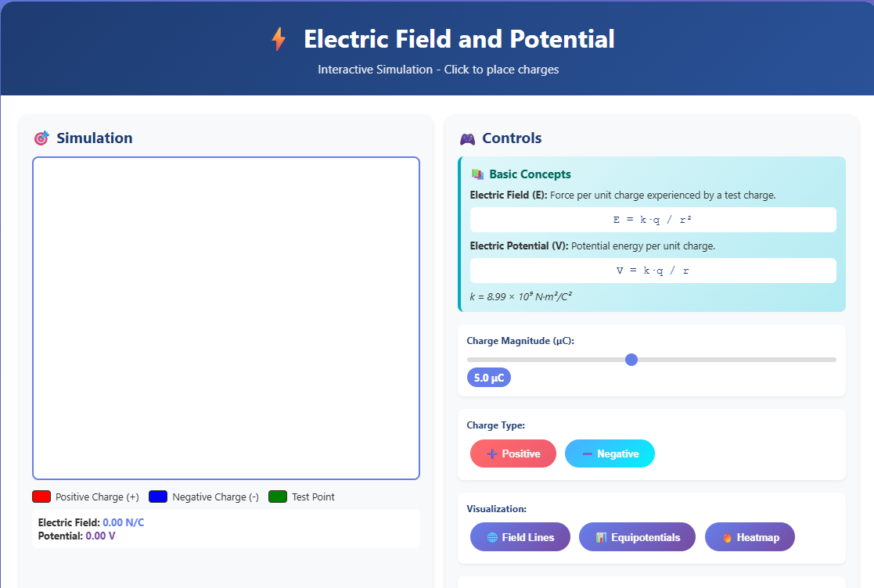Select Negative charge type
The image size is (874, 588).
pyautogui.click(x=610, y=454)
